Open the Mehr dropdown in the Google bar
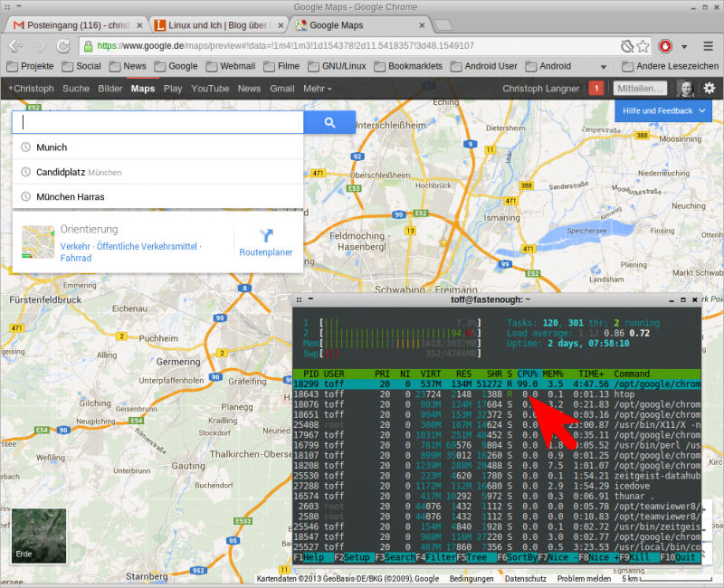The height and width of the screenshot is (588, 724). 316,89
